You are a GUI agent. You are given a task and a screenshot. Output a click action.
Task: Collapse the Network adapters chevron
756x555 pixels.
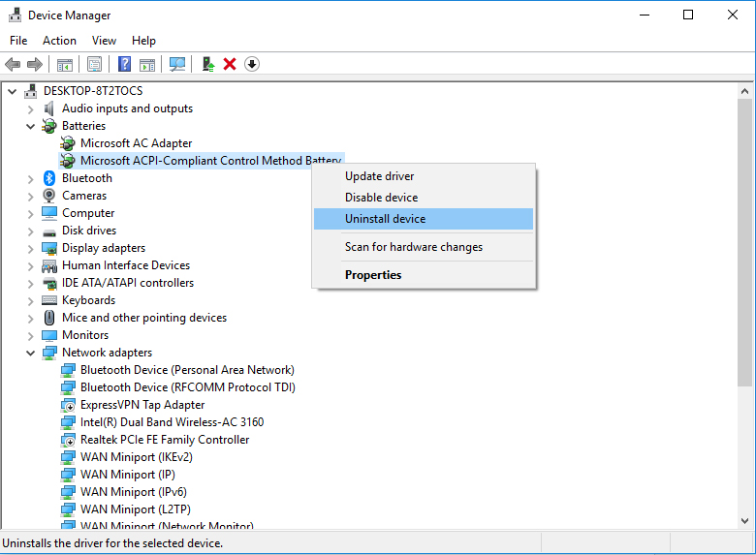(31, 354)
